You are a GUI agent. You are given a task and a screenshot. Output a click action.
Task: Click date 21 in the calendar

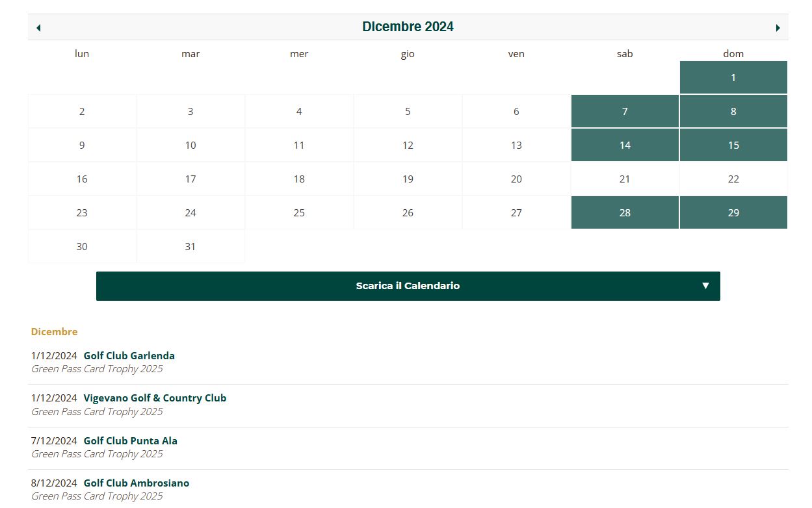(624, 179)
